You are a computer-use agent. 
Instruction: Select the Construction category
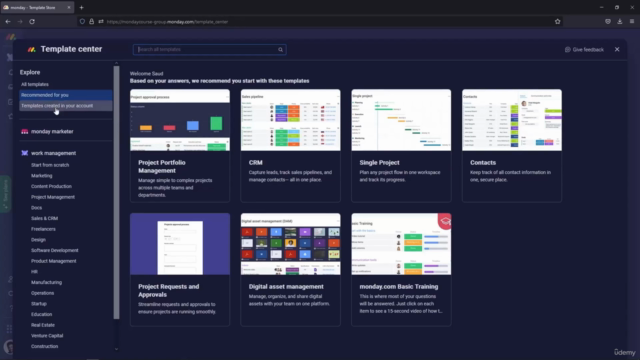tap(44, 346)
